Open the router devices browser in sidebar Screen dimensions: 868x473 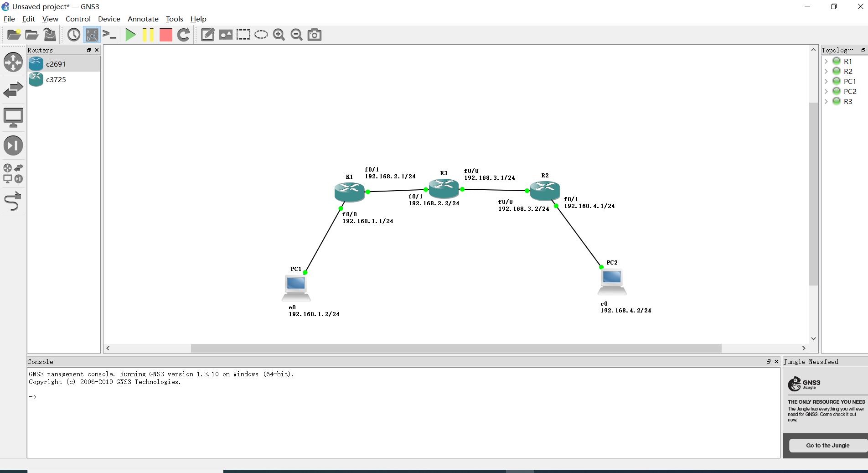(x=13, y=62)
